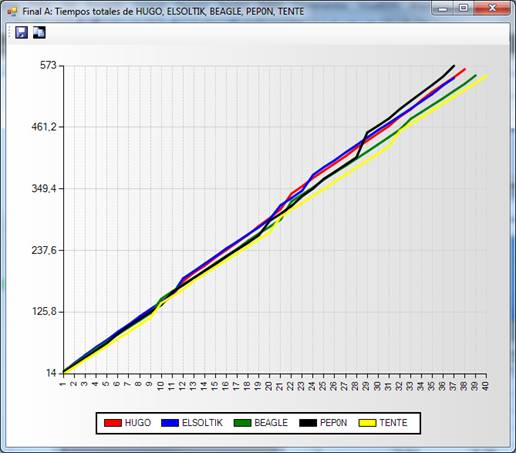Click the 349,4 y-axis label
This screenshot has width=516, height=453.
pos(44,188)
